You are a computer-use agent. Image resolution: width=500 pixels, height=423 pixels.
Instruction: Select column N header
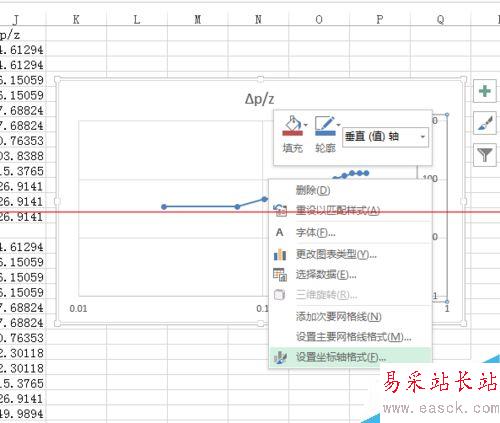tap(258, 19)
